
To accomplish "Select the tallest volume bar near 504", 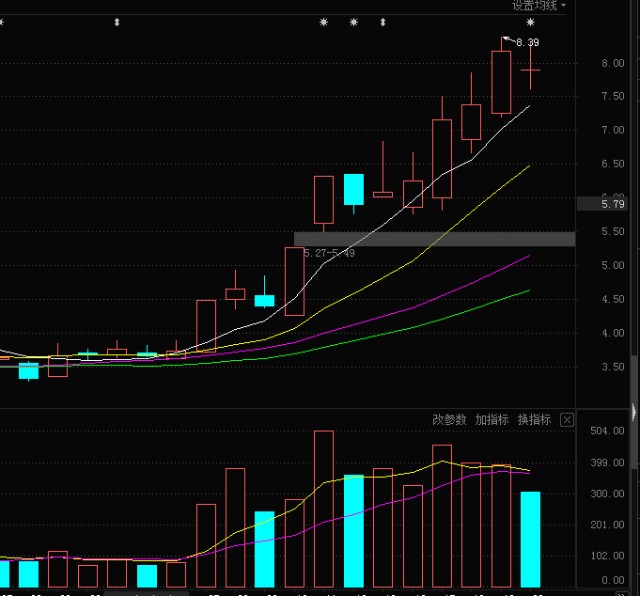I will [x=324, y=509].
